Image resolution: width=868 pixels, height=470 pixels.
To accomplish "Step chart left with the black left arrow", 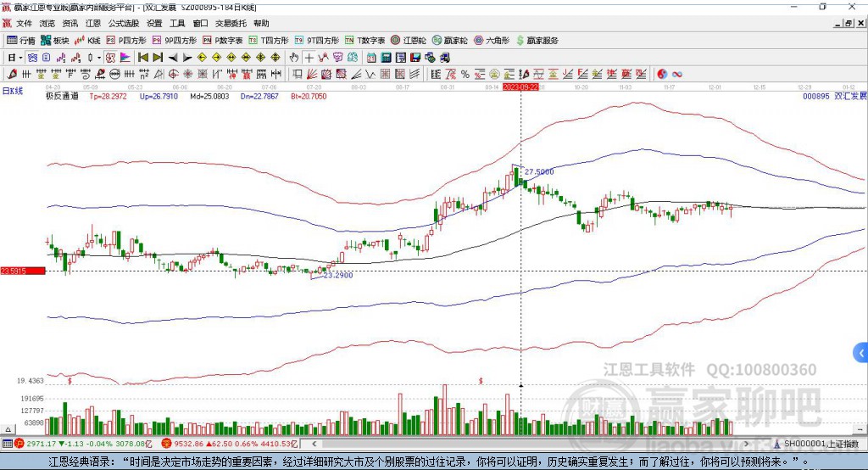I will click(x=173, y=58).
